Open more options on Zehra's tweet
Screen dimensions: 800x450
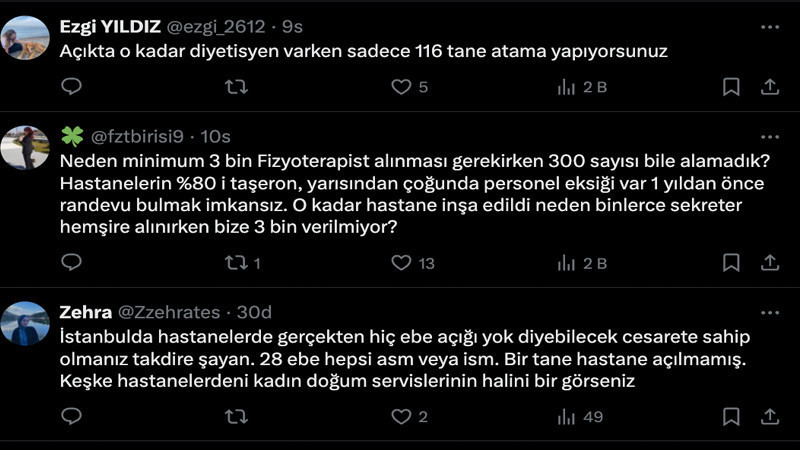tap(769, 312)
